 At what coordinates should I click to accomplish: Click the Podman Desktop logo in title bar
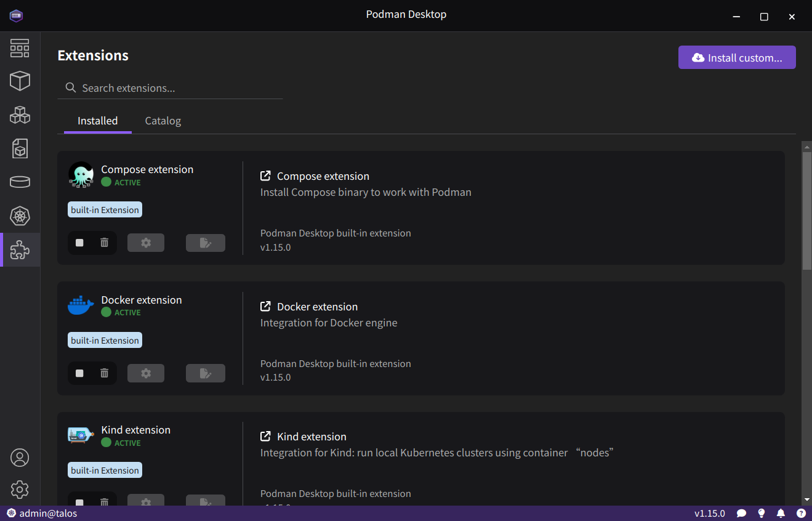16,15
